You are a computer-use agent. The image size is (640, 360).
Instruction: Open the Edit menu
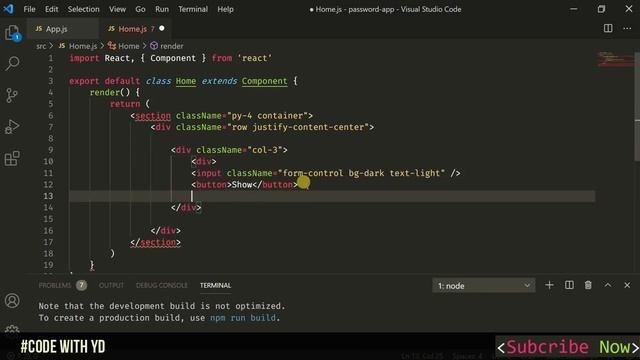[x=51, y=9]
